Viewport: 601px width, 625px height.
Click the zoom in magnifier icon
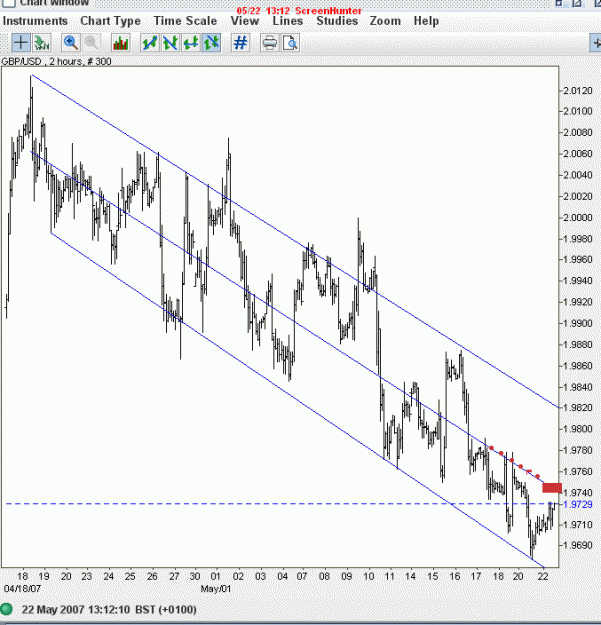pyautogui.click(x=71, y=43)
